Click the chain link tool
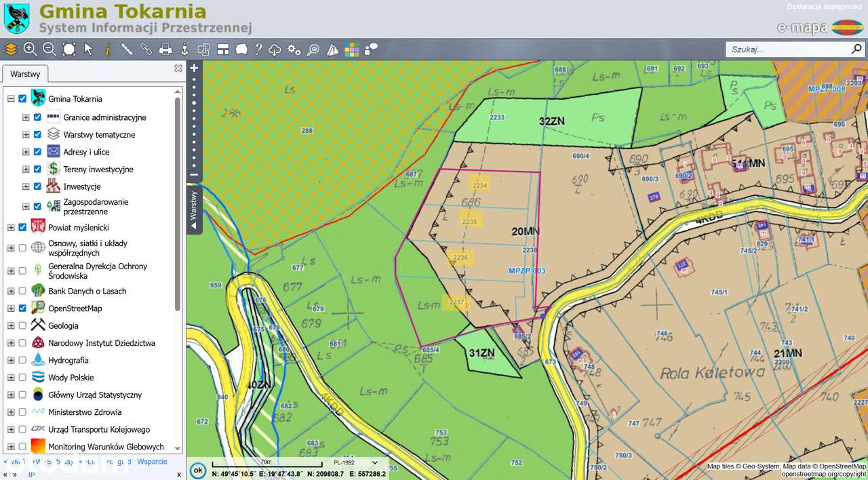Viewport: 868px width, 480px height. tap(146, 49)
